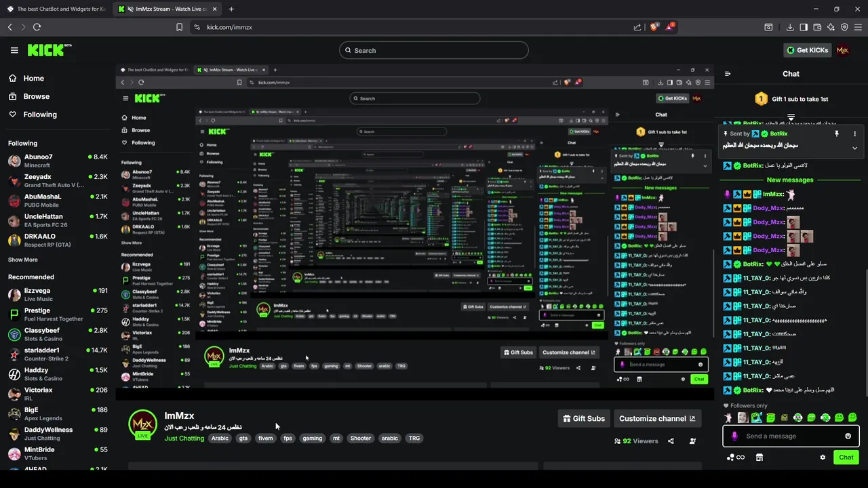Click the 'Gift 1 sub to take 1st' leaderboard banner
Viewport: 868px width, 488px height.
791,99
